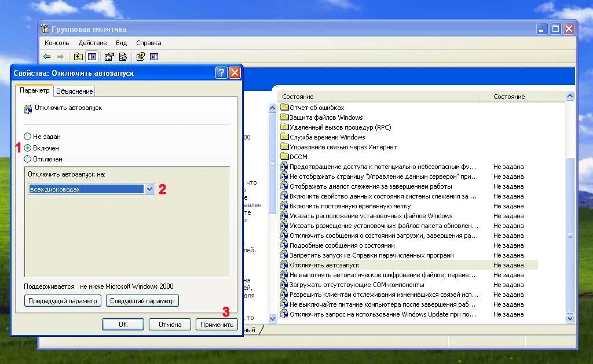The width and height of the screenshot is (593, 364).
Task: Click the question mark help button in Properties dialog
Action: (221, 72)
